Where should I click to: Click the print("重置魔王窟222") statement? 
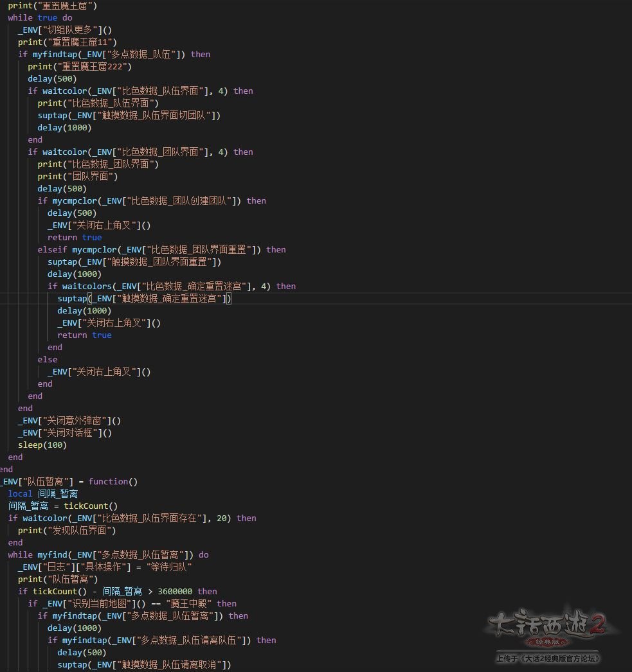80,67
